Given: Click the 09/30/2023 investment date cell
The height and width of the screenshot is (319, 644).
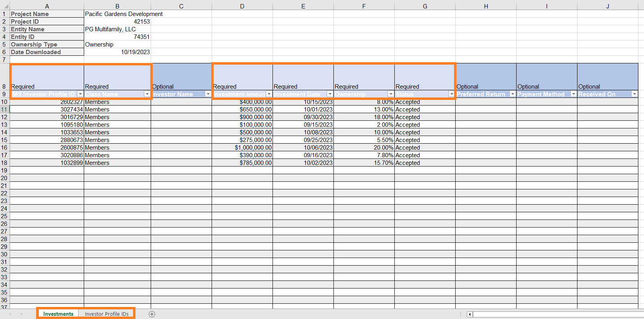Looking at the screenshot, I should (303, 117).
